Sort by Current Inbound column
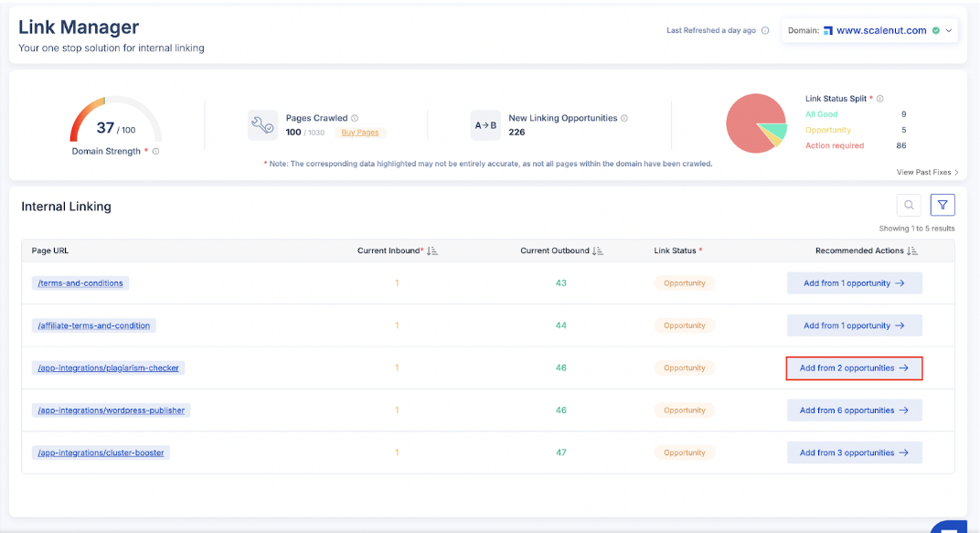This screenshot has width=980, height=533. click(x=432, y=251)
